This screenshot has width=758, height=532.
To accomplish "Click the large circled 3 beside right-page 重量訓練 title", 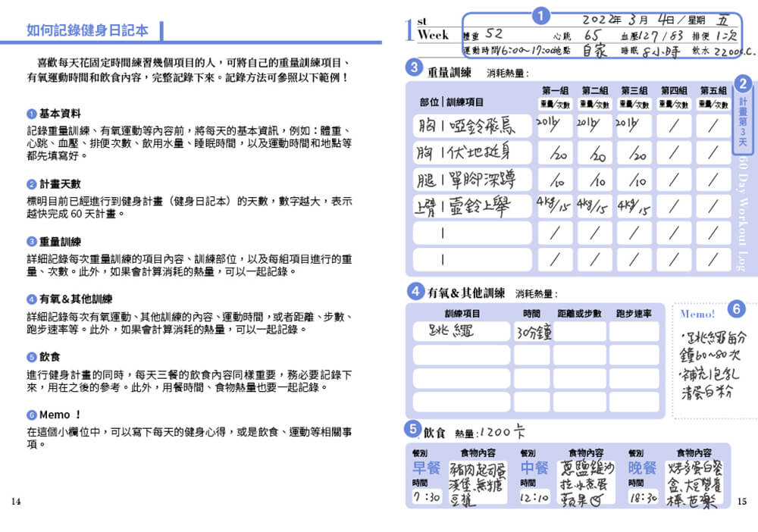I will tap(414, 67).
